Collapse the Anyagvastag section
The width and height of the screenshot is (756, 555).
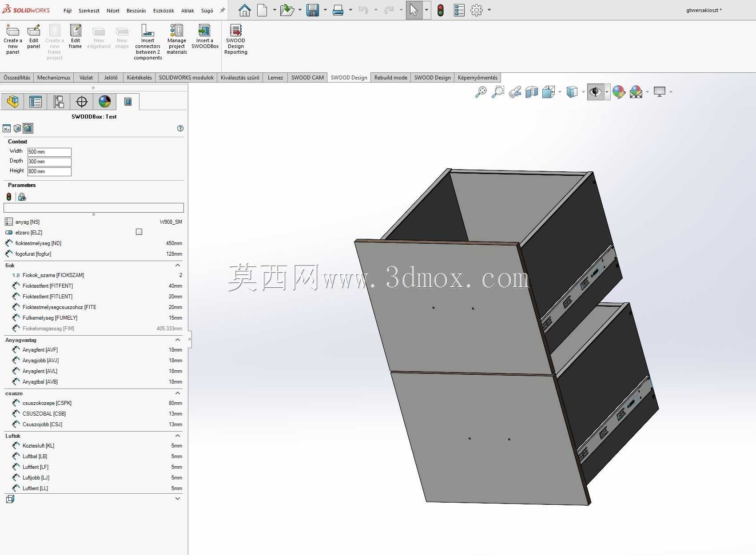178,340
